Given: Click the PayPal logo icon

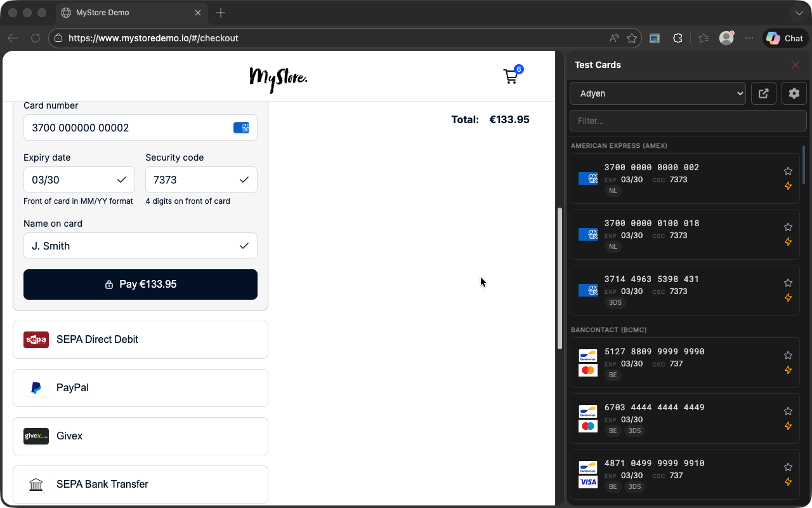Looking at the screenshot, I should point(36,388).
